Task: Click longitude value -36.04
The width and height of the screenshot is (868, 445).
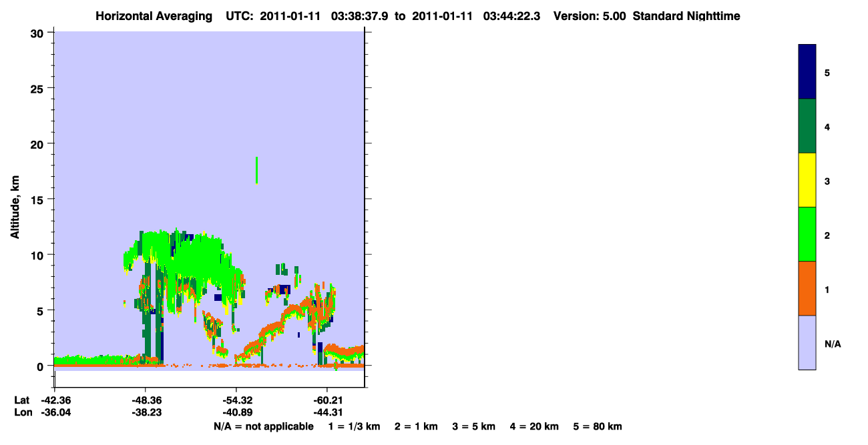Action: tap(55, 412)
